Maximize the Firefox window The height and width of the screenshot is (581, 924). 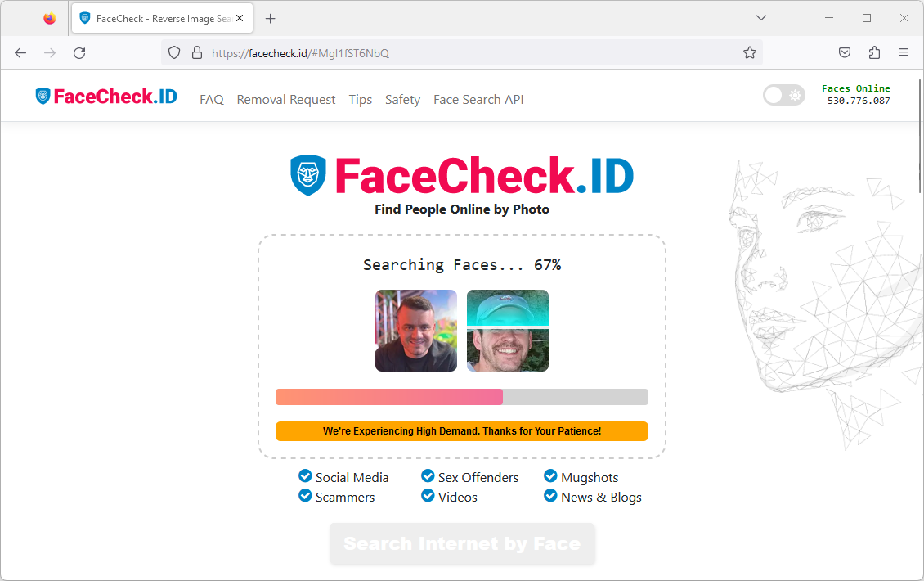coord(866,18)
